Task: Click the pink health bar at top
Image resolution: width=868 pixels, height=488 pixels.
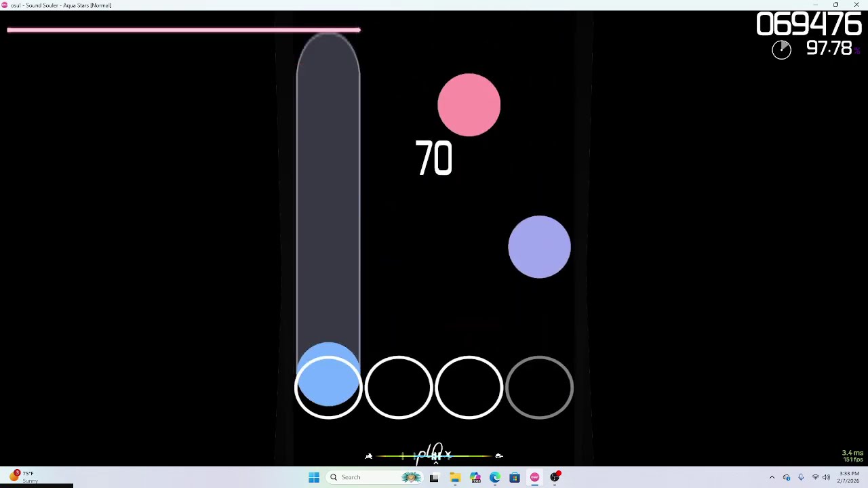Action: 184,30
